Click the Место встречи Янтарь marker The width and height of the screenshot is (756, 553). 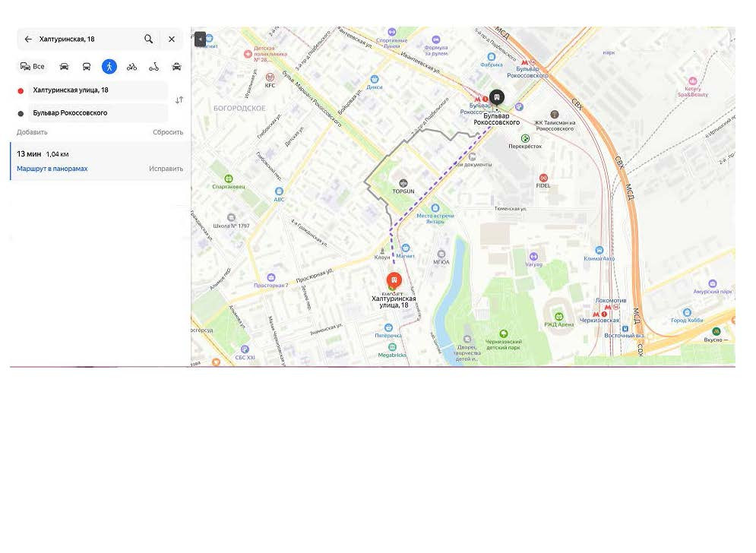coord(435,208)
